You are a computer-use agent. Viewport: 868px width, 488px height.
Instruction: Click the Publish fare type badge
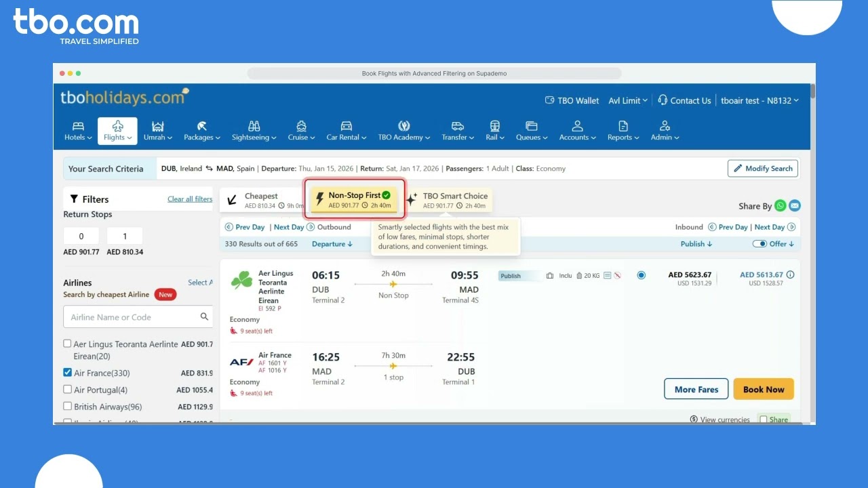point(519,276)
